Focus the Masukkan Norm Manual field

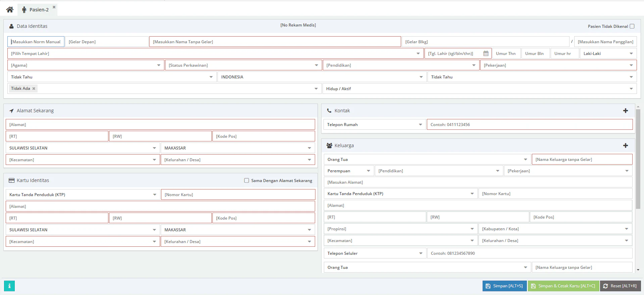36,42
